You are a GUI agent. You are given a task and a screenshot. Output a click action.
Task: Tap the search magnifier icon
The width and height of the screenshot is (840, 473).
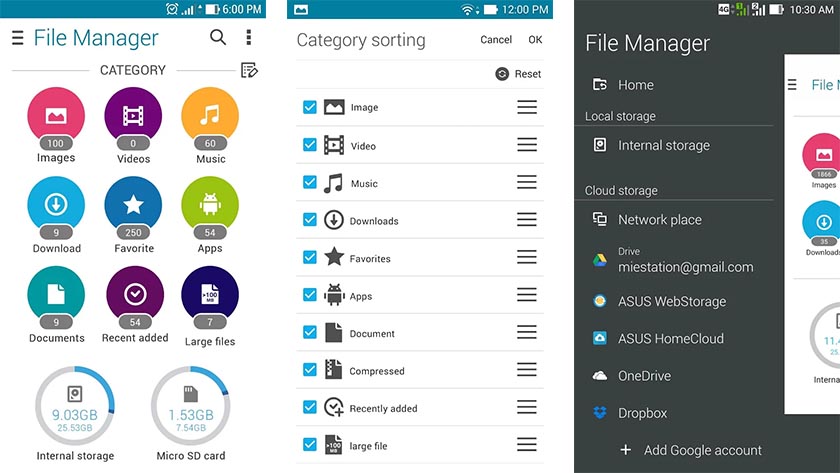pyautogui.click(x=218, y=38)
